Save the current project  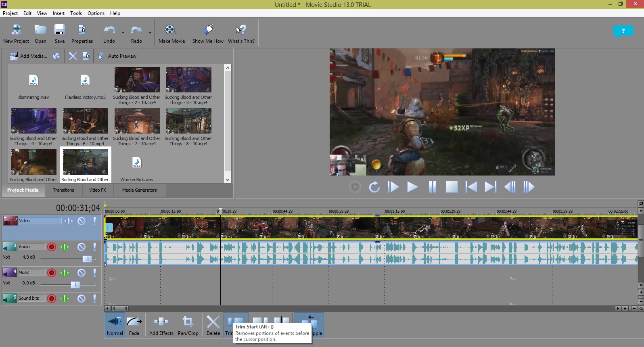pos(60,33)
